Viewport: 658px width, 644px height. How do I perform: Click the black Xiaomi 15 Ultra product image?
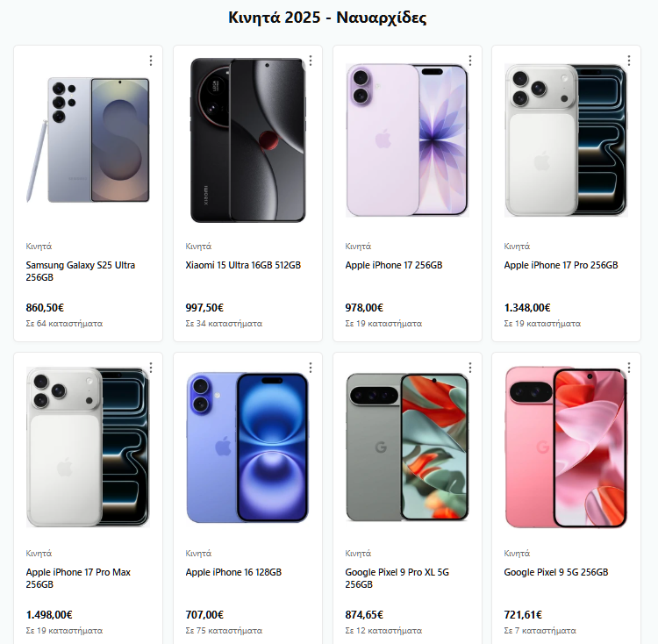point(247,140)
